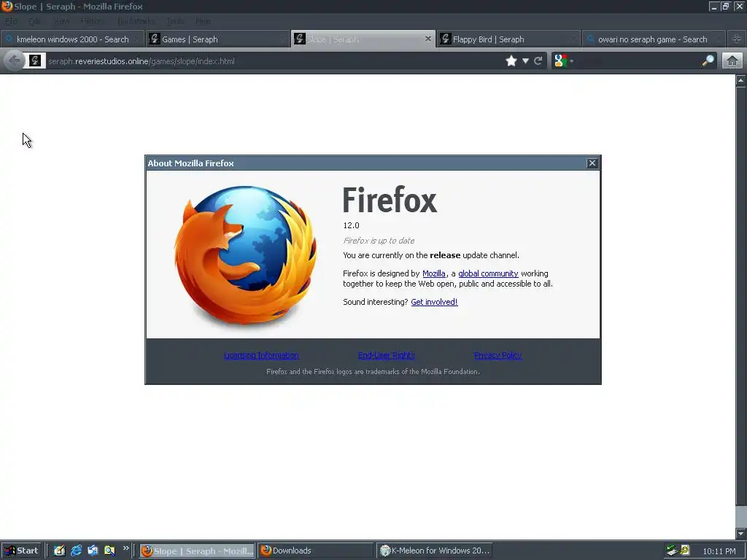Image resolution: width=747 pixels, height=560 pixels.
Task: Select the Slope | Seraph tab
Action: pos(363,39)
